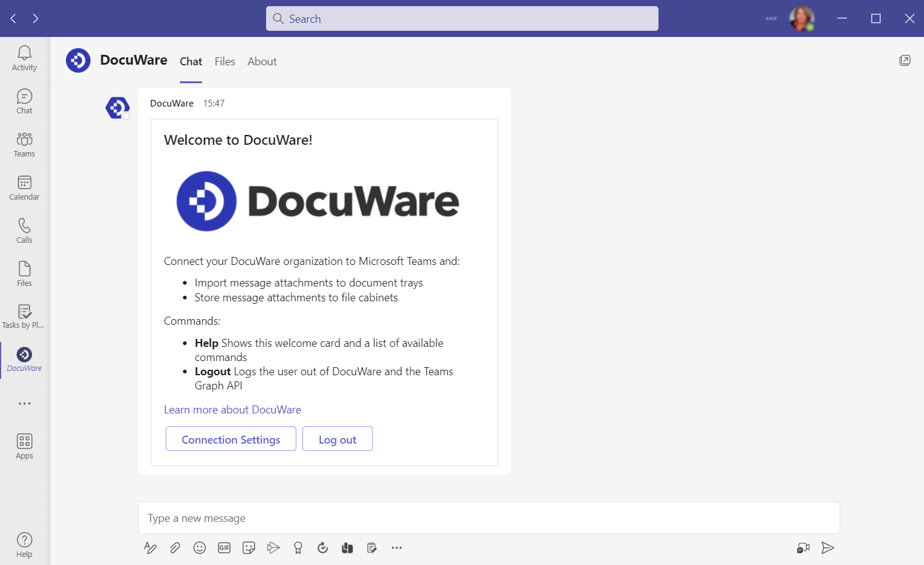The image size is (924, 565).
Task: Open Chat from the left sidebar
Action: point(25,102)
